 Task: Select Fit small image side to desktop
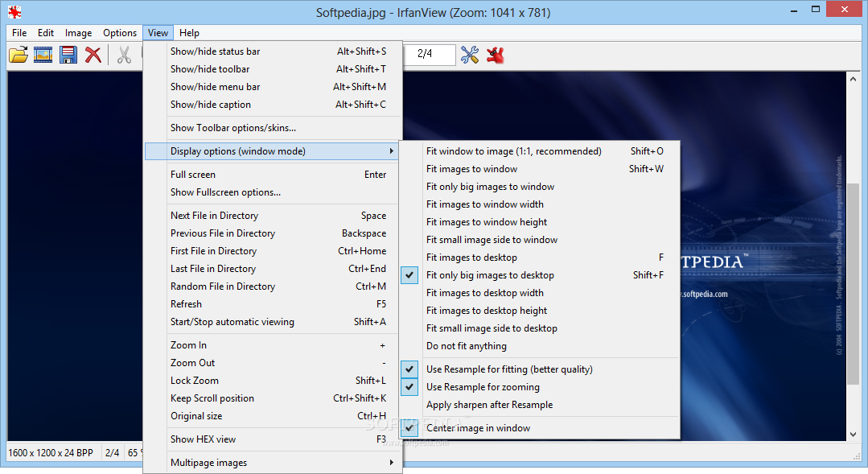(540, 328)
